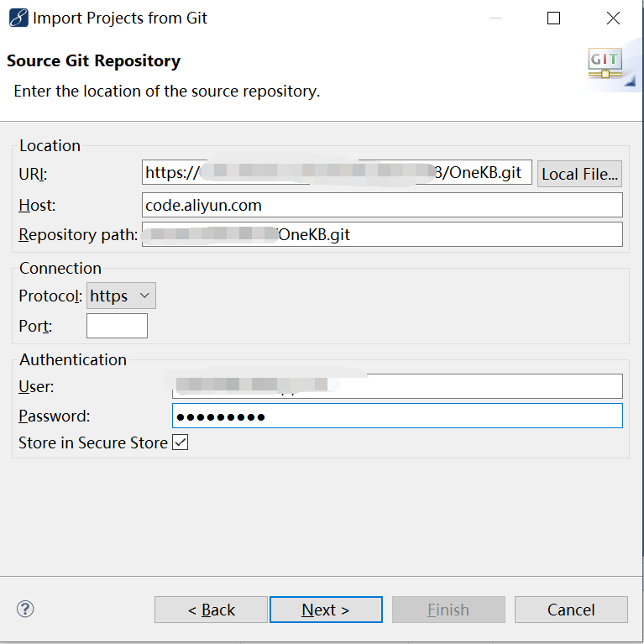Browse with the Local File... button
Screen dimensions: 644x644
579,174
